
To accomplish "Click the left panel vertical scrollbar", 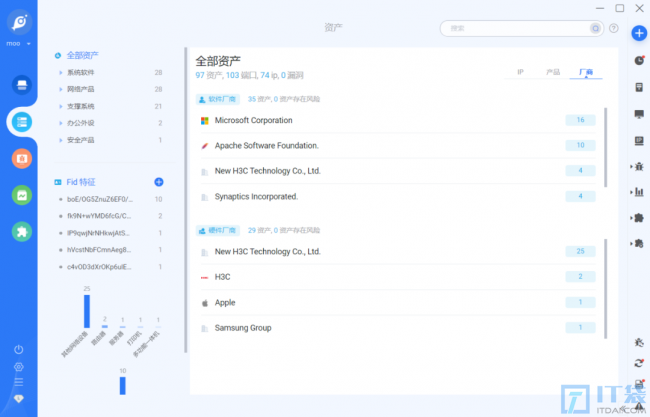I will 186,200.
